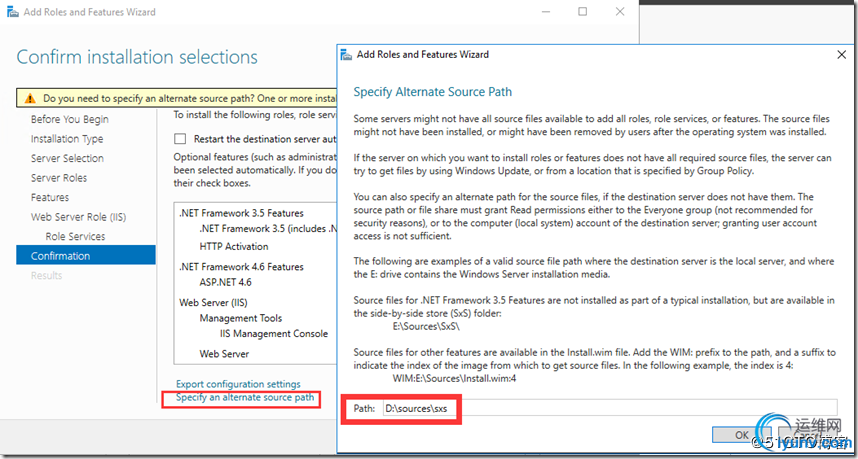Select the highlighted Confirmation step
This screenshot has width=858, height=459.
pyautogui.click(x=86, y=256)
